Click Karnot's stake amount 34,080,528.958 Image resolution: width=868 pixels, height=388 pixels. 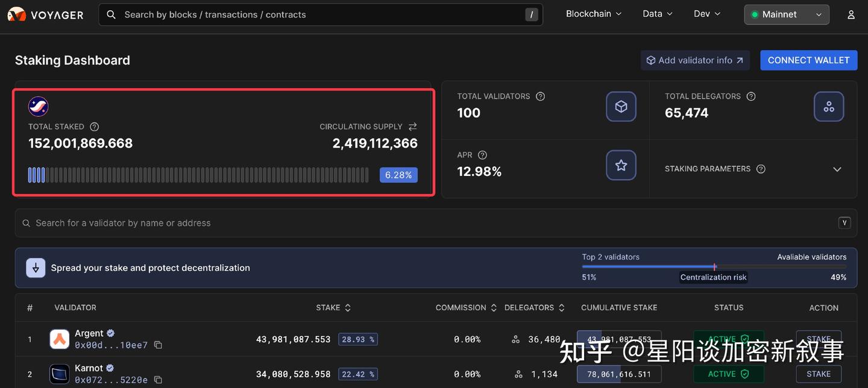point(294,375)
